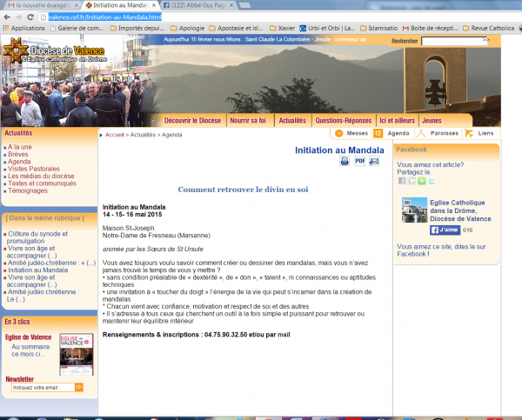The height and width of the screenshot is (420, 522).
Task: Open Initiation au Mandala sidebar link
Action: (37, 270)
